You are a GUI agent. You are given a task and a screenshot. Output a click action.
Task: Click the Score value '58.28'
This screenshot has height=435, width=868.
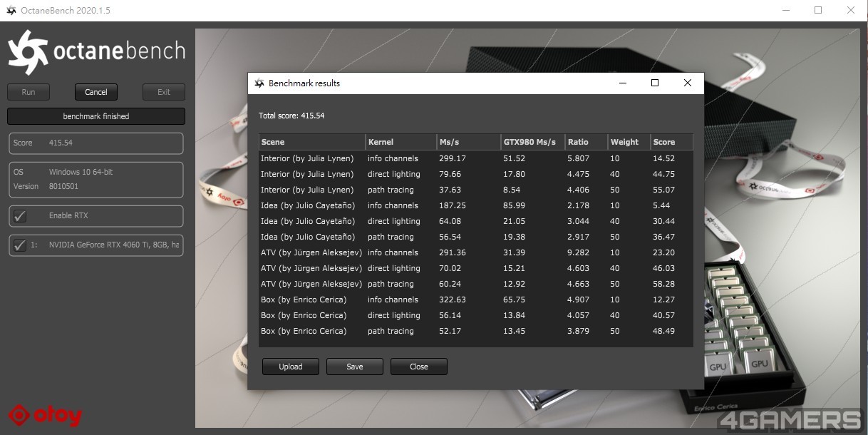pos(664,284)
